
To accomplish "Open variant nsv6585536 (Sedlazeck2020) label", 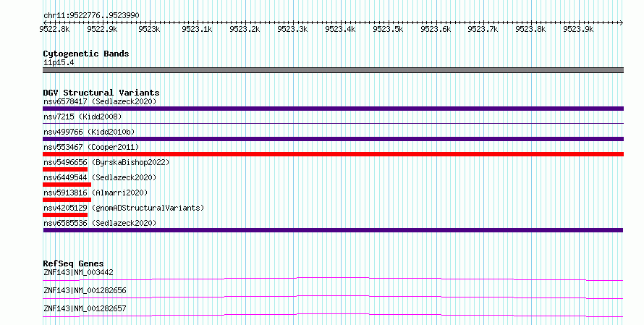I will pos(100,223).
